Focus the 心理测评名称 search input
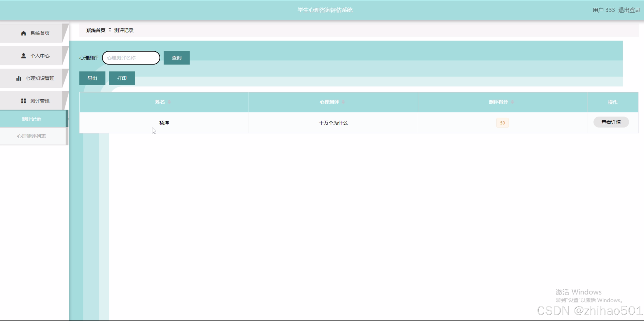The width and height of the screenshot is (644, 321). 131,58
